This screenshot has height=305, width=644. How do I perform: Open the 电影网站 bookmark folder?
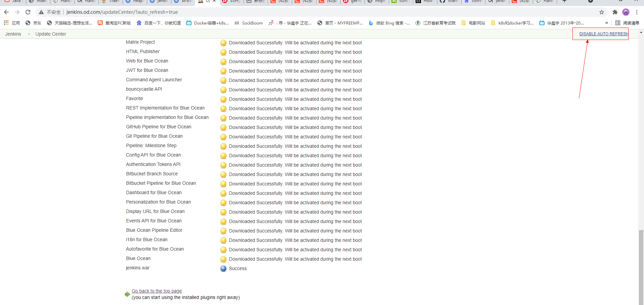473,23
